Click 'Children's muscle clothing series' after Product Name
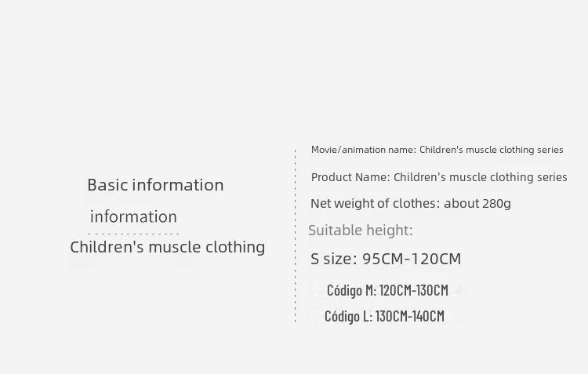This screenshot has height=374, width=588. [481, 177]
